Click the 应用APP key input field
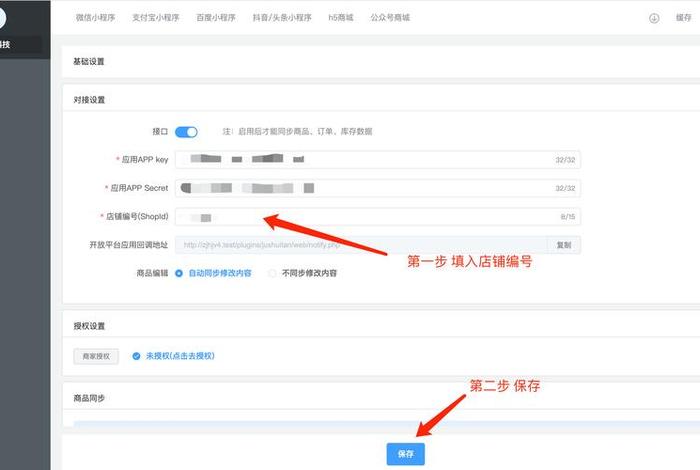 coord(378,160)
